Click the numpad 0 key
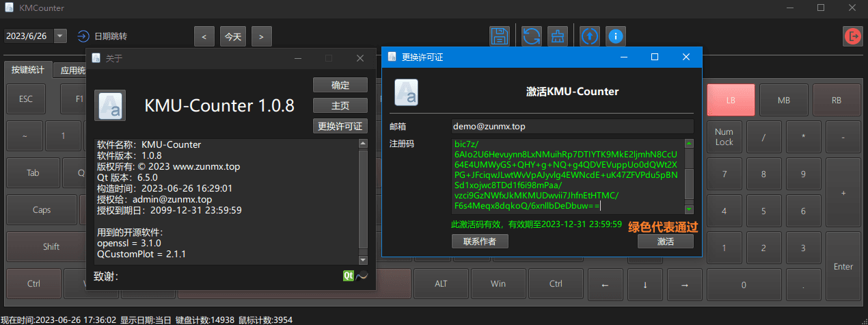 (744, 284)
